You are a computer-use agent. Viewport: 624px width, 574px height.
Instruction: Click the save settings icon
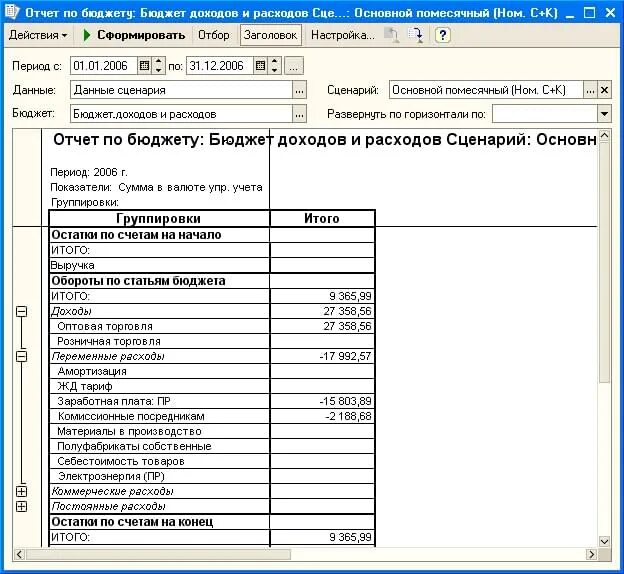[x=416, y=35]
